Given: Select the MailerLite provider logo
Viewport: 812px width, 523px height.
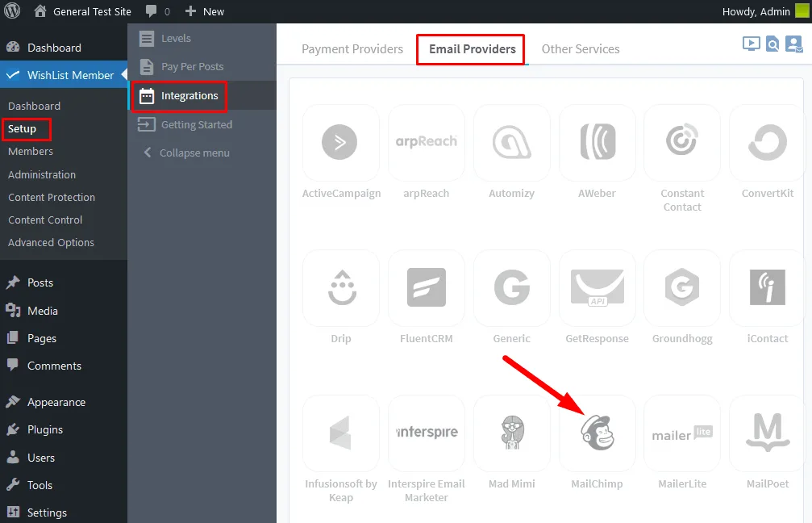Looking at the screenshot, I should pos(682,433).
